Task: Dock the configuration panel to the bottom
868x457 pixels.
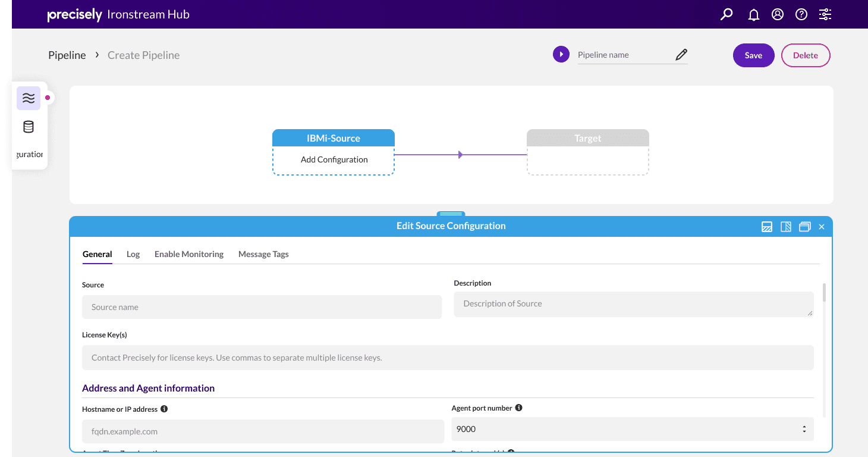Action: tap(767, 227)
